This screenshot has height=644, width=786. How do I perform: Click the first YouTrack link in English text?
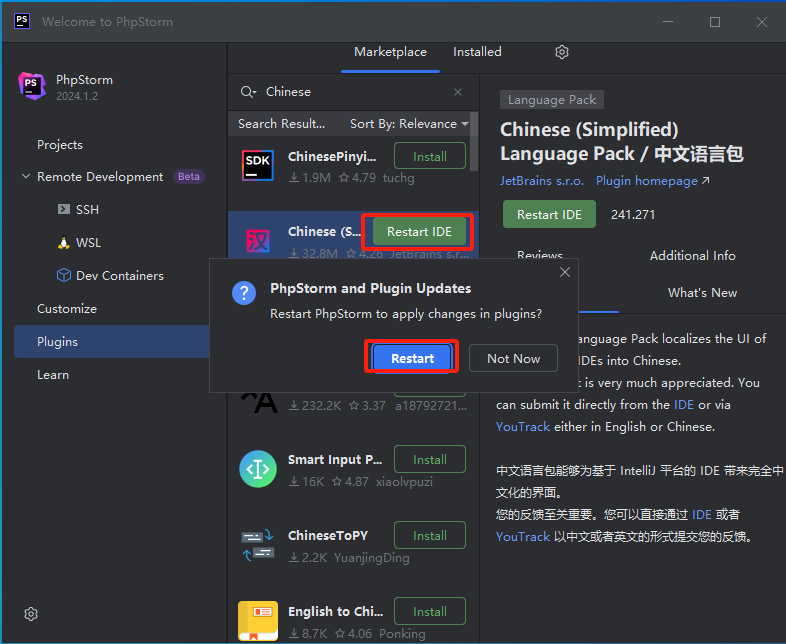(x=523, y=426)
